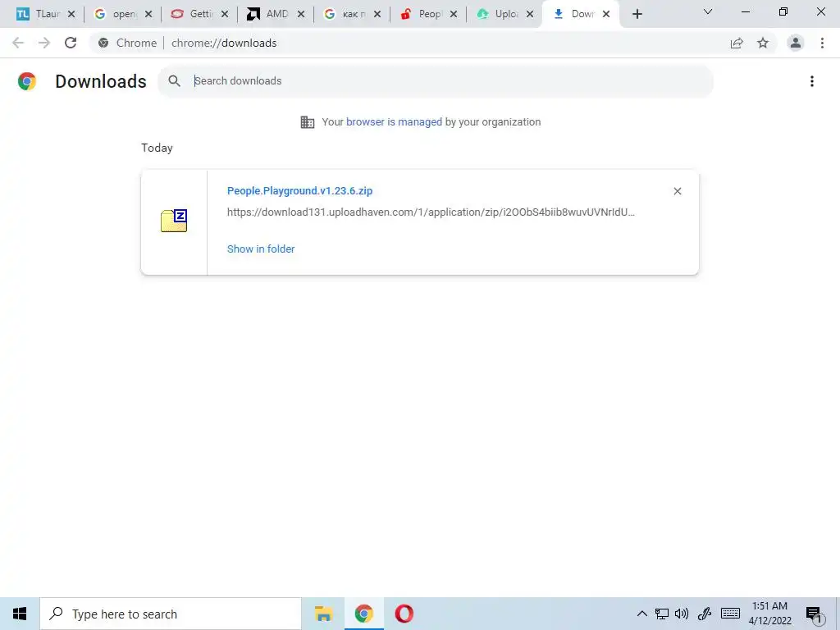Image resolution: width=840 pixels, height=630 pixels.
Task: Open the network status icon
Action: 662,614
